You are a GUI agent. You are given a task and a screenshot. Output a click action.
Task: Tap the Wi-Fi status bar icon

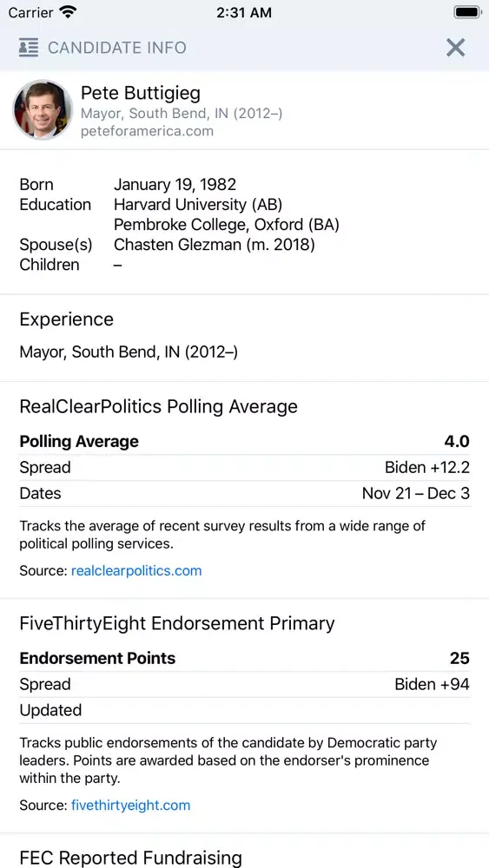click(x=68, y=12)
